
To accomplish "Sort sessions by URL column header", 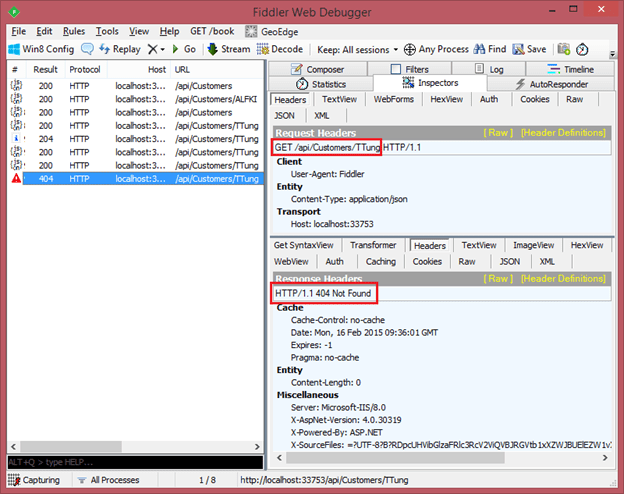I will click(x=216, y=70).
